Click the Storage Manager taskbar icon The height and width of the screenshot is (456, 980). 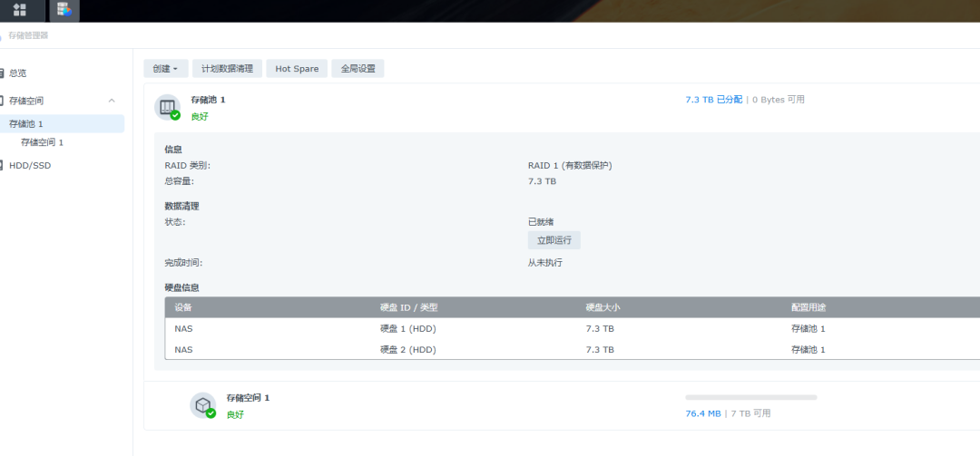pyautogui.click(x=64, y=10)
